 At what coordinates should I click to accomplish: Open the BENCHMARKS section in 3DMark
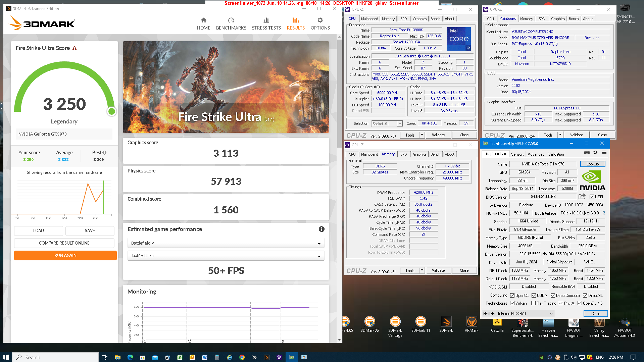231,24
